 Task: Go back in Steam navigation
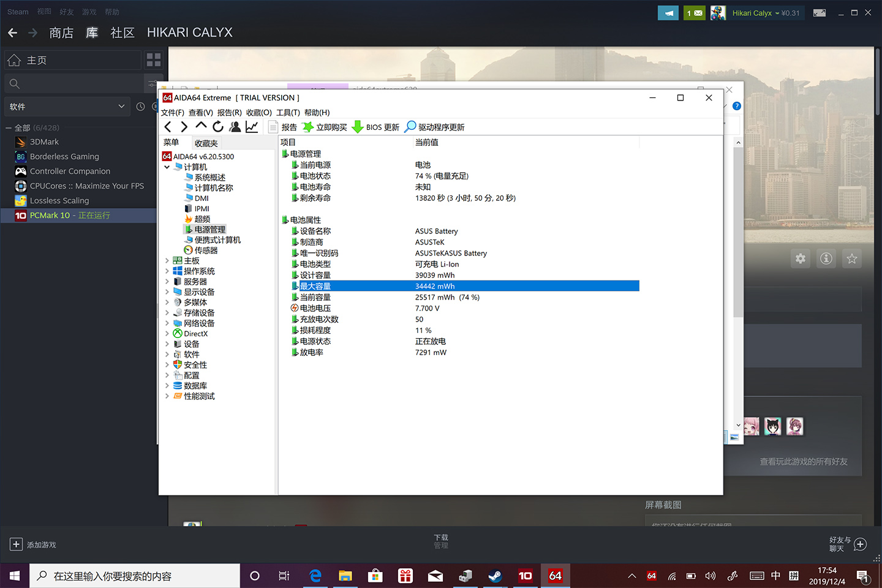pos(13,32)
